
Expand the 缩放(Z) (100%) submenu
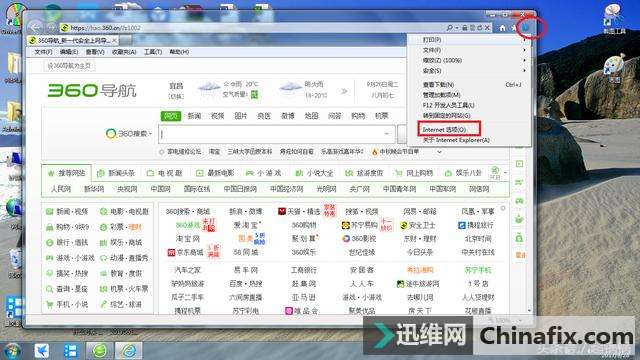524,60
